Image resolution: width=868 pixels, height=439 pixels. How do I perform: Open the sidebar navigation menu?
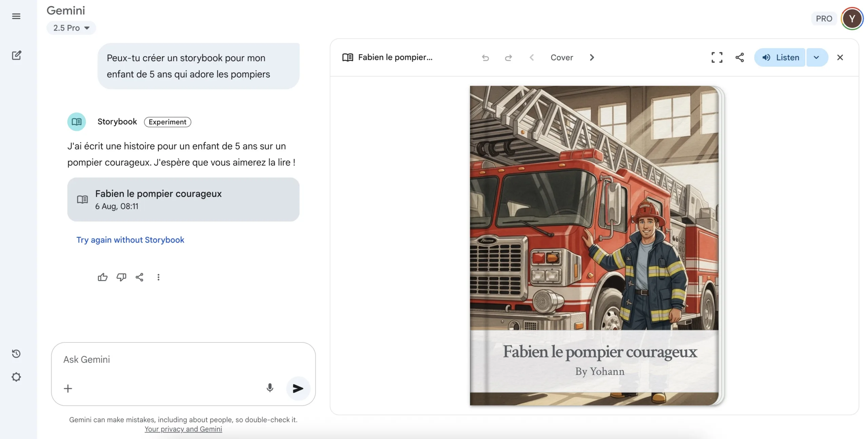click(16, 16)
